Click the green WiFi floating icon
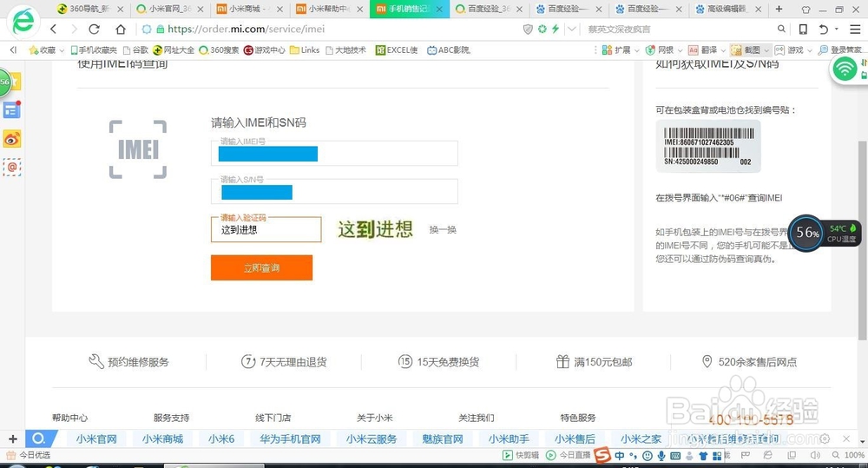Screen dimensions: 868x468 click(x=845, y=69)
